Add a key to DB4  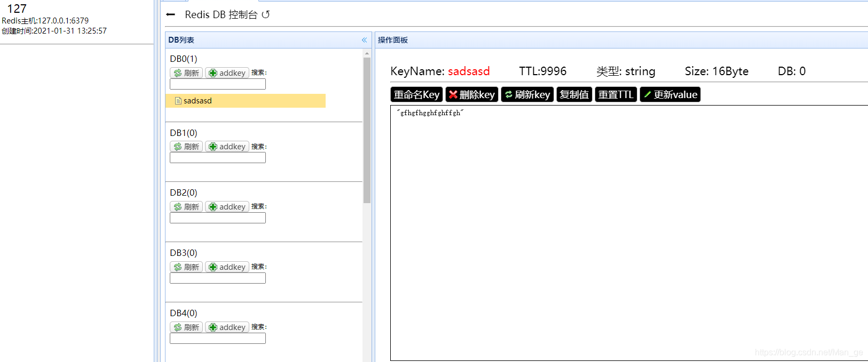227,327
